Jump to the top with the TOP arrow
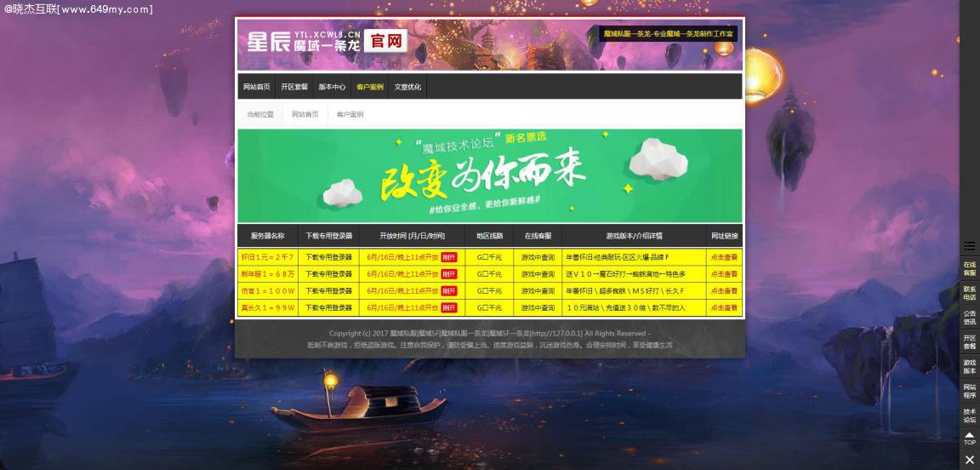 [x=969, y=438]
